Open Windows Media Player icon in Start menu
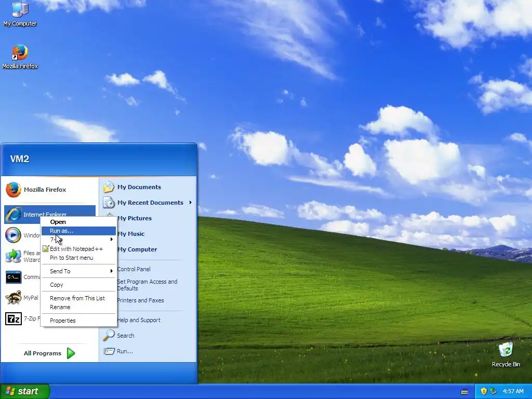Viewport: 532px width, 399px height. (14, 235)
